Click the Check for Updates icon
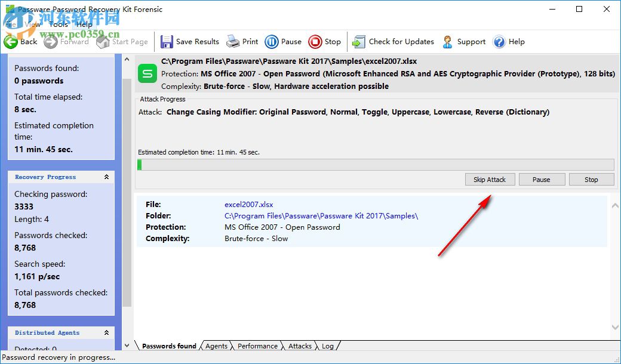Viewport: 621px width, 364px height. 359,42
